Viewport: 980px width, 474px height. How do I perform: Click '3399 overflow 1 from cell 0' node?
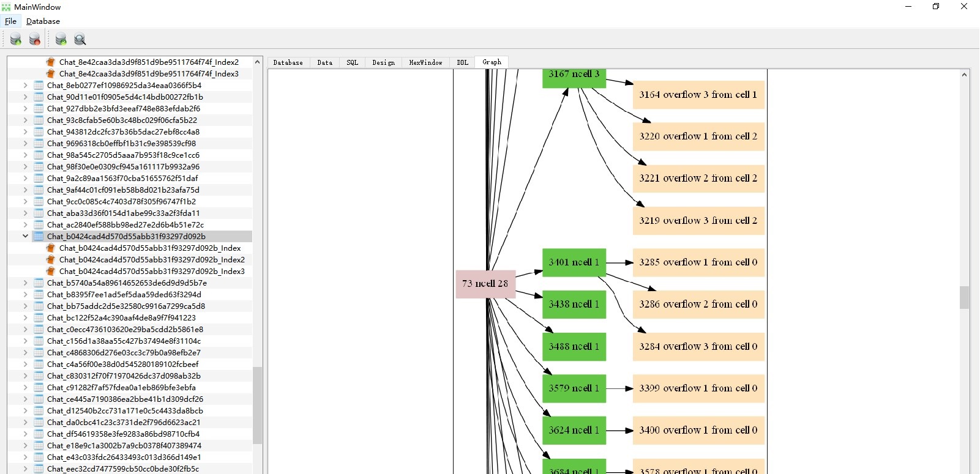coord(698,388)
